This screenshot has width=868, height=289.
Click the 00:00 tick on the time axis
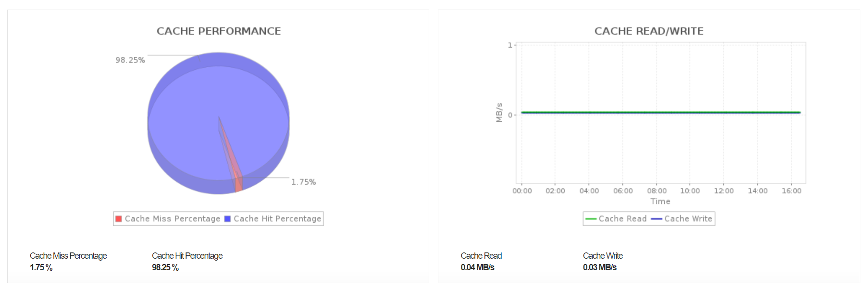(522, 191)
